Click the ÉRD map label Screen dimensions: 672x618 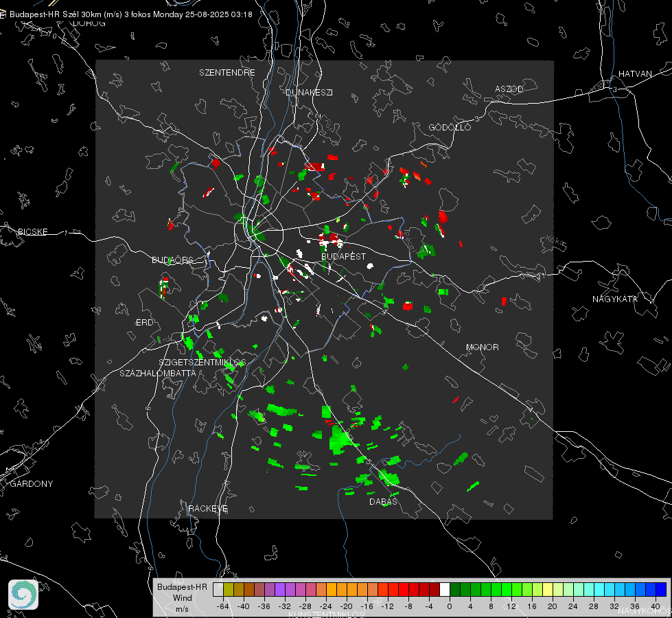(144, 323)
